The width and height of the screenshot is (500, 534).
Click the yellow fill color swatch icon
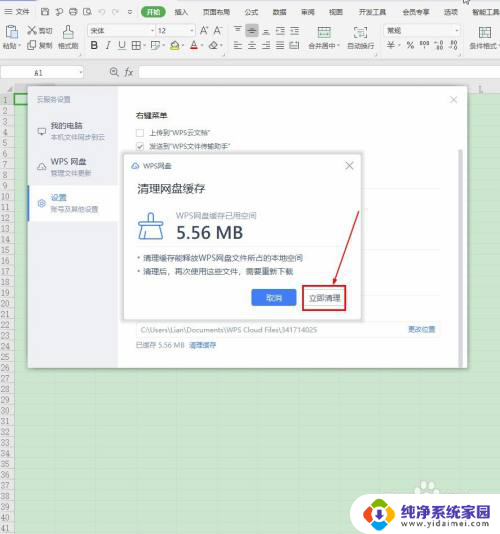point(175,45)
